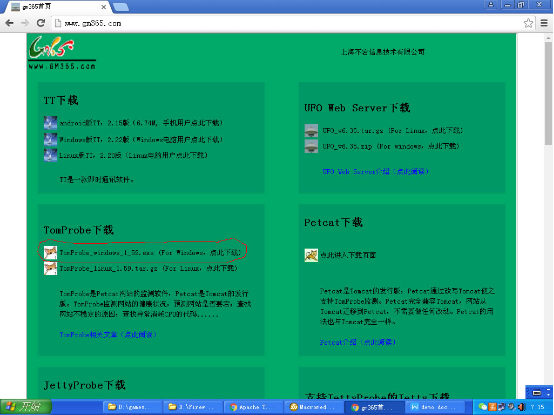Reload the page with the refresh icon

pos(41,23)
